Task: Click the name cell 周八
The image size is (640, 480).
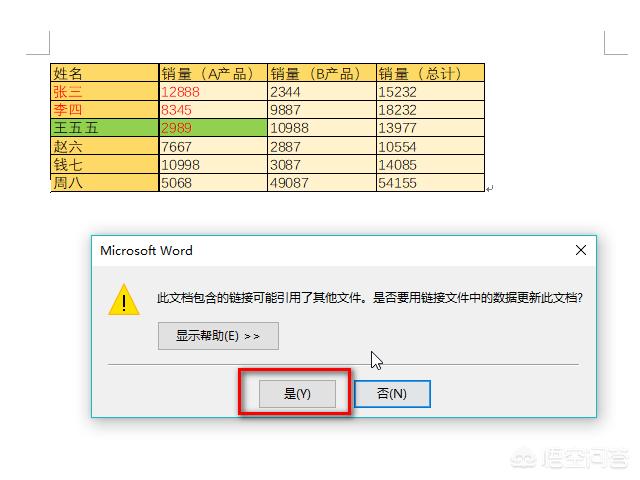Action: (104, 182)
